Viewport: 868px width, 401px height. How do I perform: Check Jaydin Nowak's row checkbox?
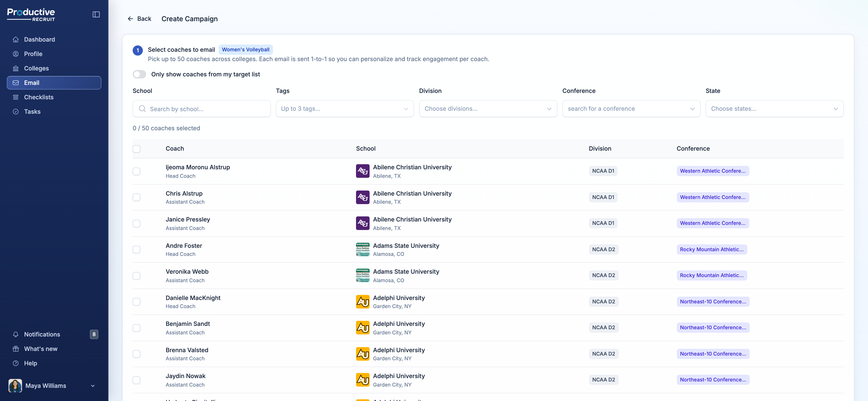tap(136, 380)
